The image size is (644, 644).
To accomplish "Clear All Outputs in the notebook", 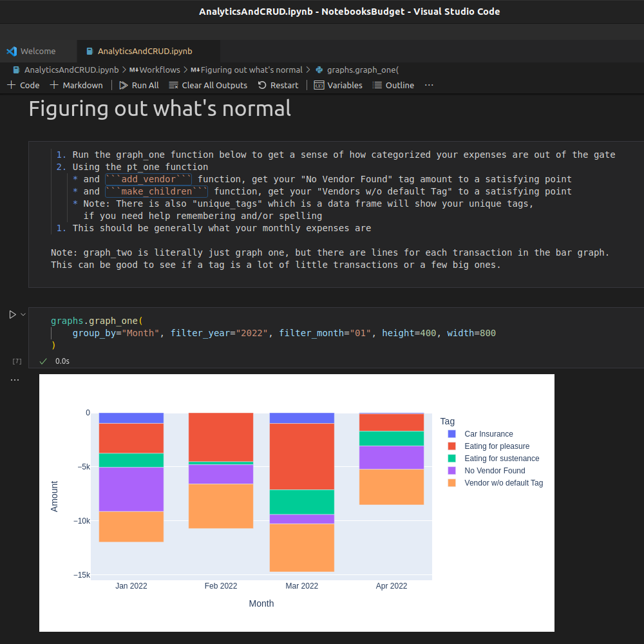I will point(208,86).
